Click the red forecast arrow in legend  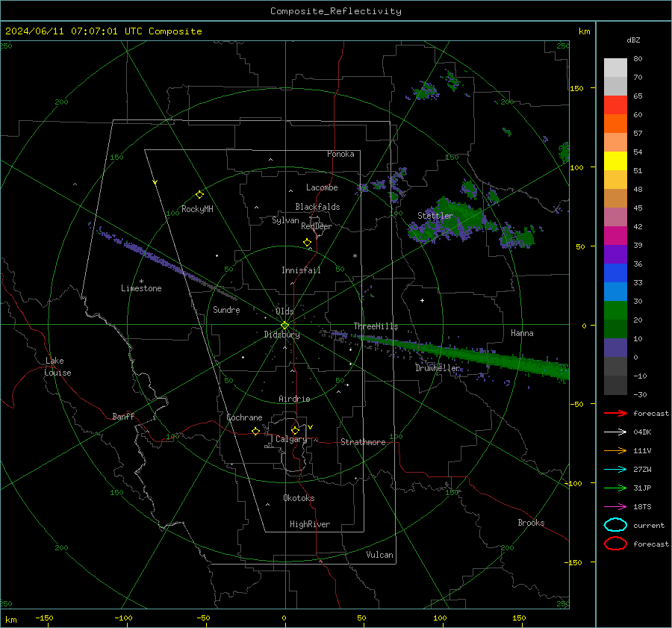click(615, 413)
